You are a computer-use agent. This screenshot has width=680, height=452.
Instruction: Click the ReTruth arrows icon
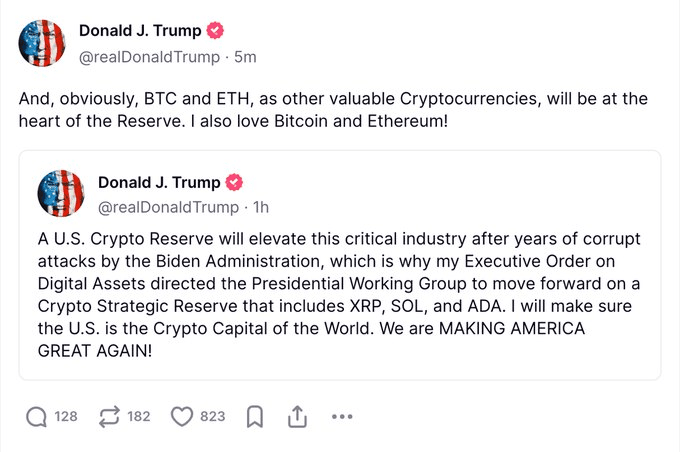(x=109, y=417)
